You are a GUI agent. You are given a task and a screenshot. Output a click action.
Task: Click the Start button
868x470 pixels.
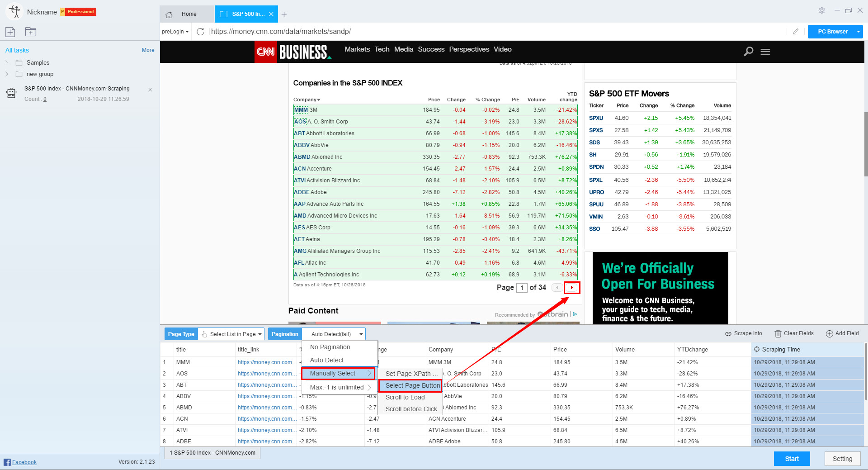792,459
